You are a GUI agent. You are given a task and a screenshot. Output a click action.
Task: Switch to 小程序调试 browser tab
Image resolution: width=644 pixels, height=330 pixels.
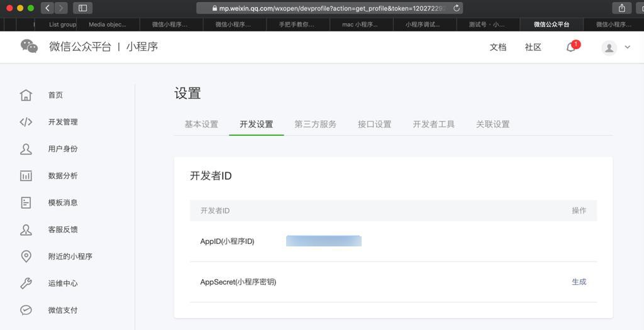[423, 25]
